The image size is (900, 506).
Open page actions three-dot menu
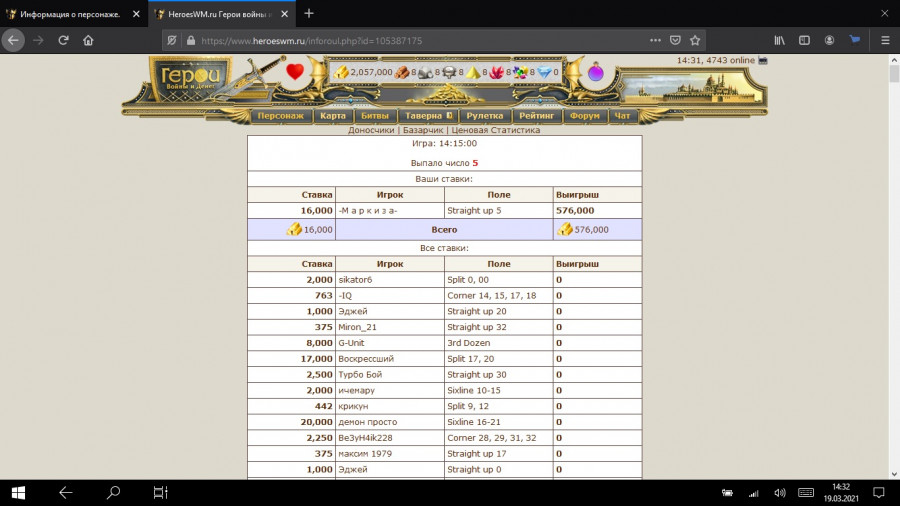[655, 41]
